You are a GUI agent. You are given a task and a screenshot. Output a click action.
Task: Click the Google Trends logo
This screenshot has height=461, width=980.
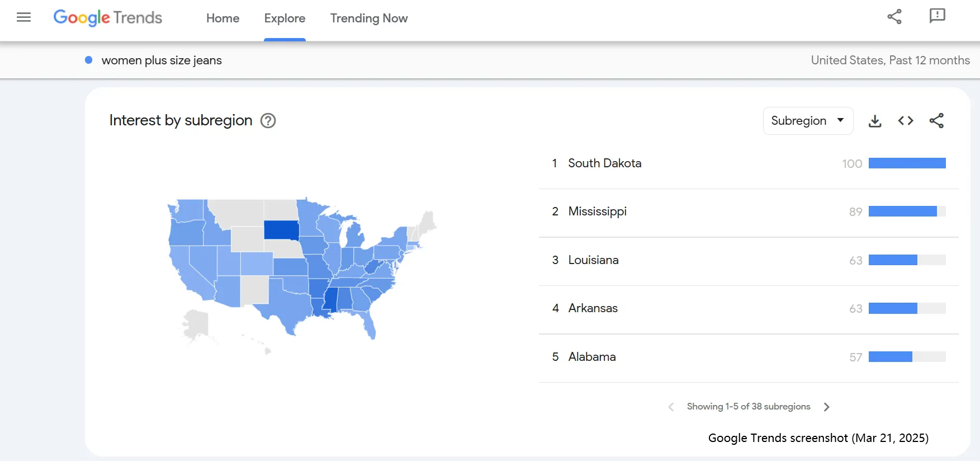tap(108, 18)
